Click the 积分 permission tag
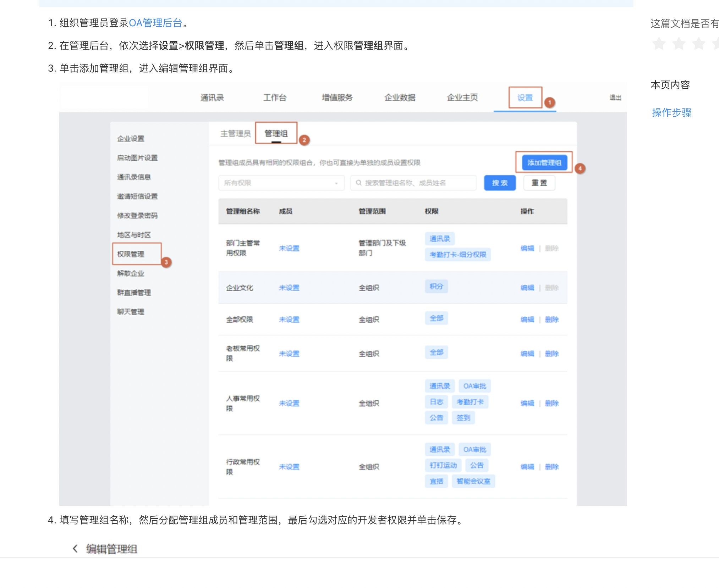719x588 pixels. 437,286
